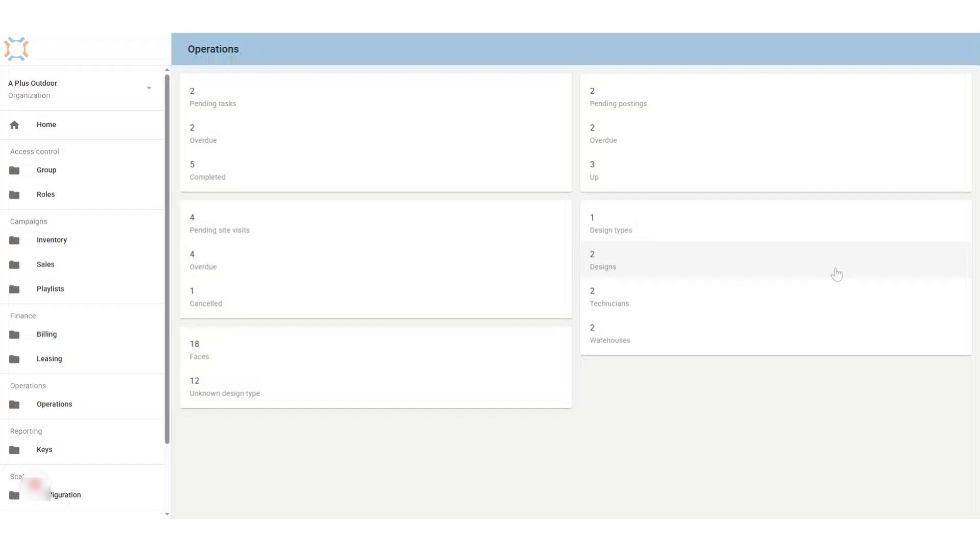Open Sales menu item
Screen dimensions: 980x551
[x=82, y=265]
